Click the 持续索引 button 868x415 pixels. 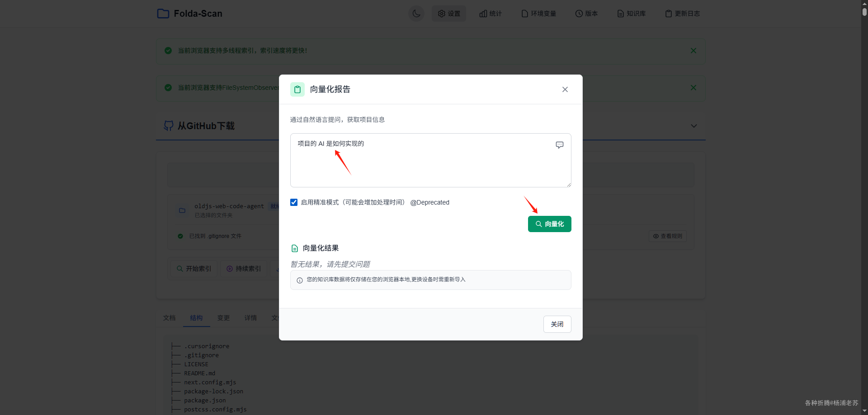(244, 269)
